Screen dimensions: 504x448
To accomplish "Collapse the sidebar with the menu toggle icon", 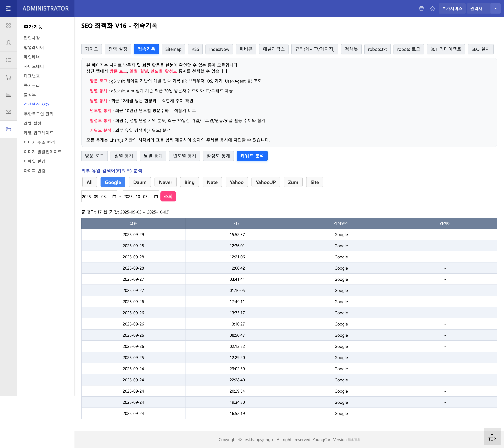I will coord(8,8).
